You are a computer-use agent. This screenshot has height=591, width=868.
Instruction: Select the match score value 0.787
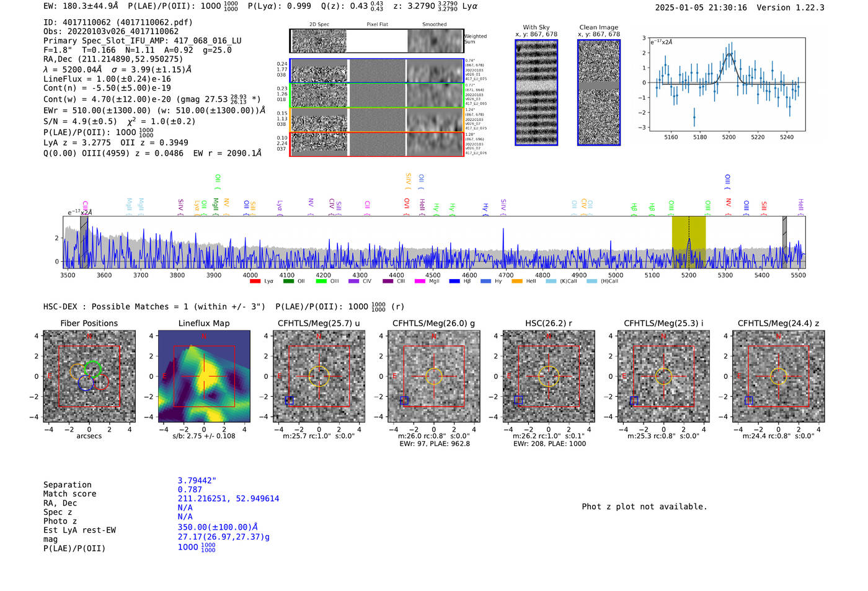(190, 489)
